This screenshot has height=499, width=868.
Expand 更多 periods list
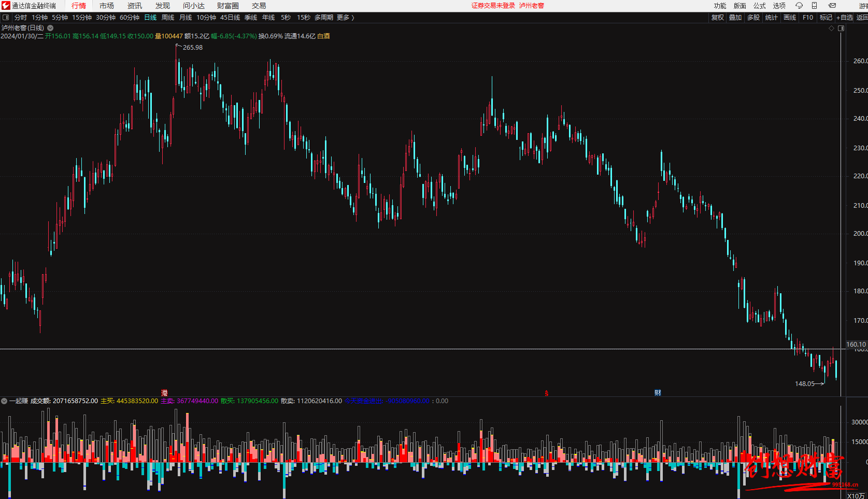(x=346, y=18)
